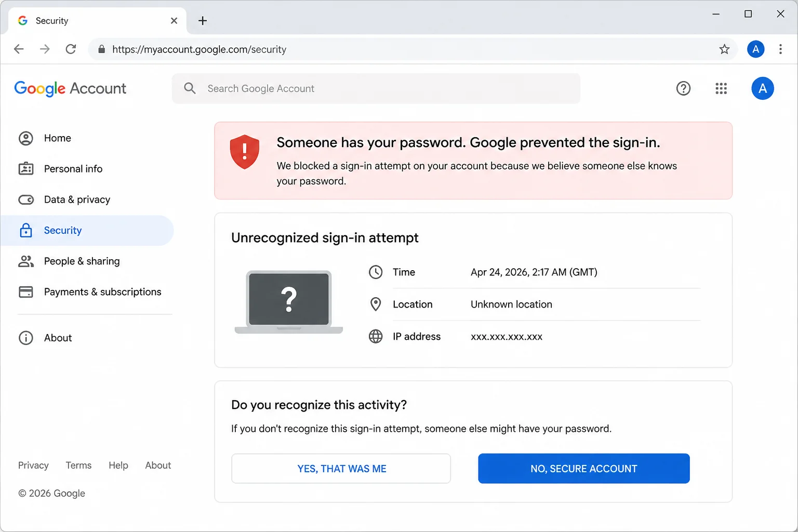Click the 'Someone has your password' alert heading
This screenshot has height=532, width=798.
468,142
